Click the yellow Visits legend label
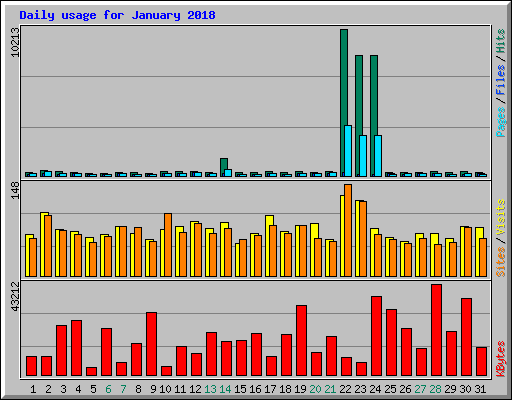 click(x=500, y=218)
